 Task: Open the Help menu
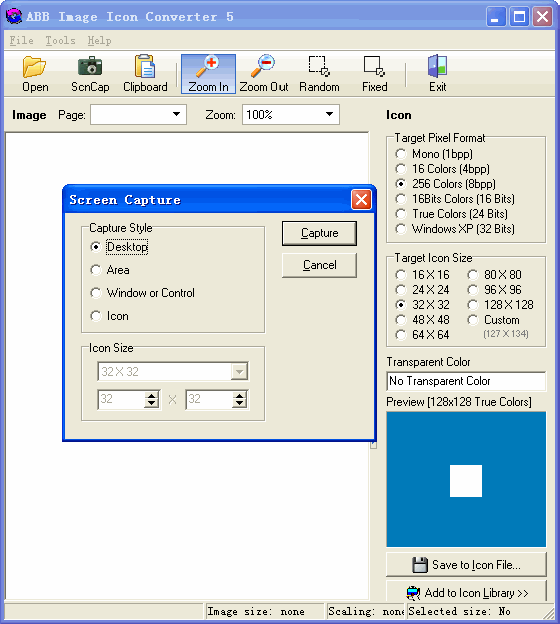(x=99, y=41)
